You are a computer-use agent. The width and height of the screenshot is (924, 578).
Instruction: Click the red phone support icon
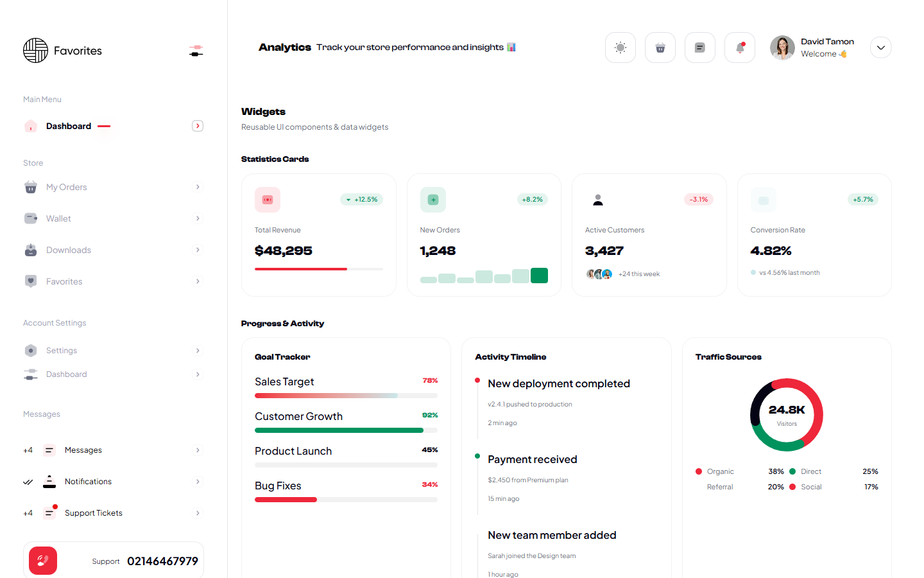click(x=43, y=561)
